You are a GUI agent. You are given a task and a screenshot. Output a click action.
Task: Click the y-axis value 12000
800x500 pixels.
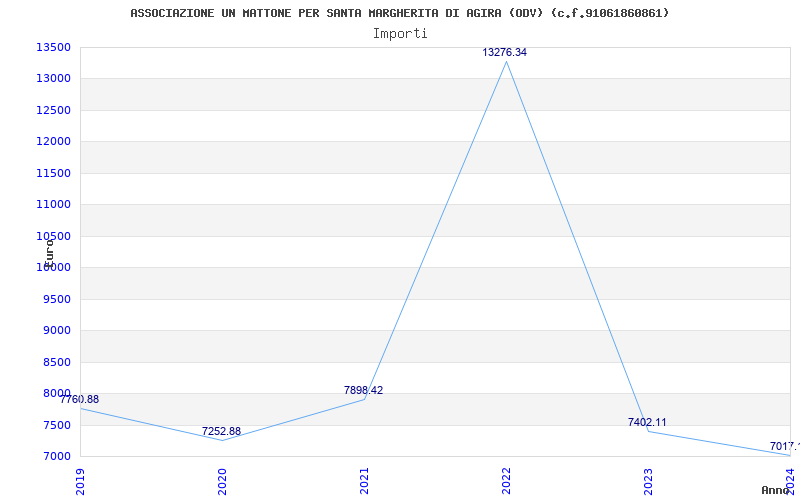pos(53,141)
